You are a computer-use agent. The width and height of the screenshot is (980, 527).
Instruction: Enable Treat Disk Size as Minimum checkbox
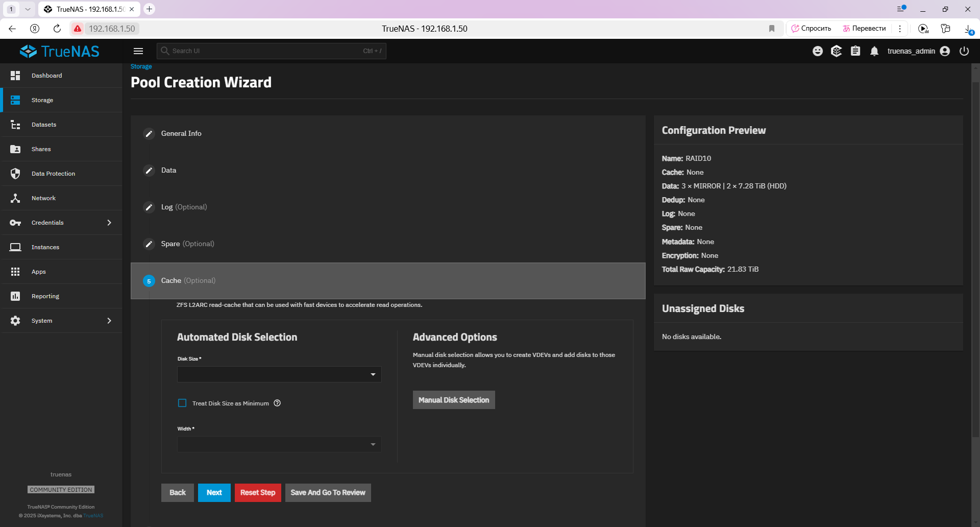point(182,403)
